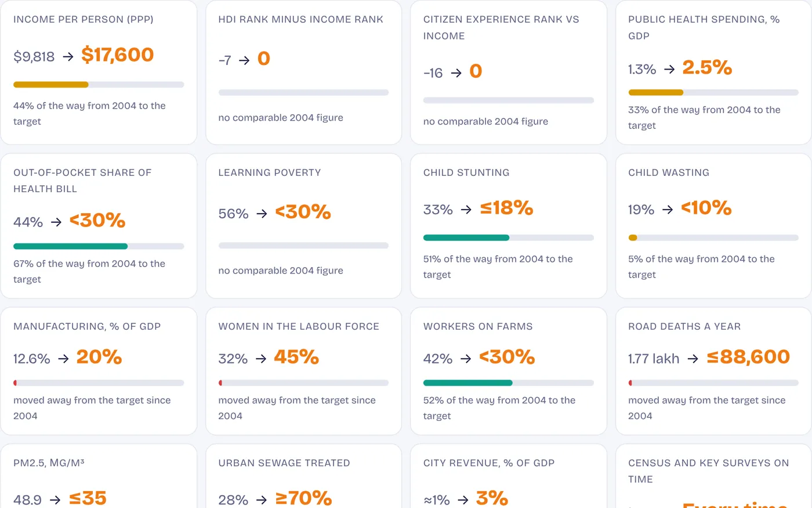Screen dimensions: 812x508
Task: Click the Public Health Spending progress bar
Action: (713, 92)
